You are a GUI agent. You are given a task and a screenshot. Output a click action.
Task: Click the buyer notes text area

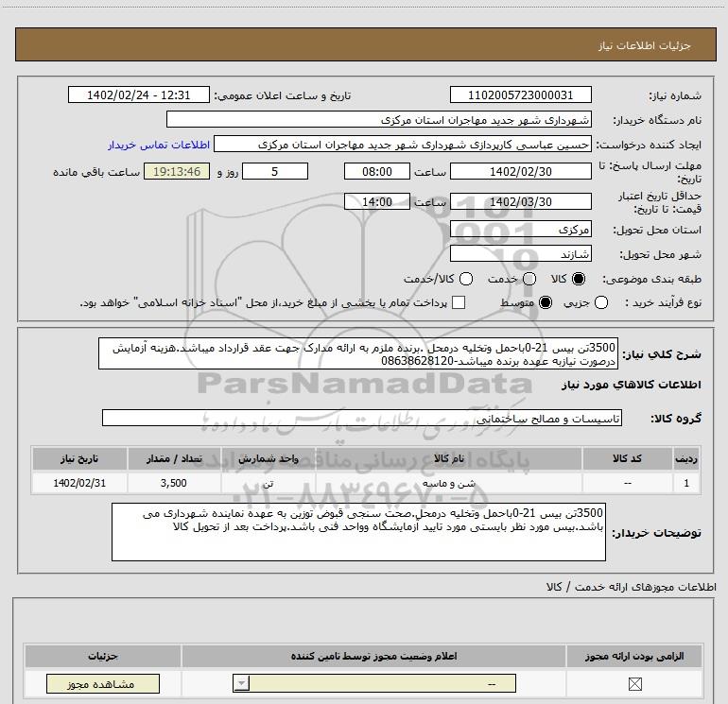coord(358,532)
